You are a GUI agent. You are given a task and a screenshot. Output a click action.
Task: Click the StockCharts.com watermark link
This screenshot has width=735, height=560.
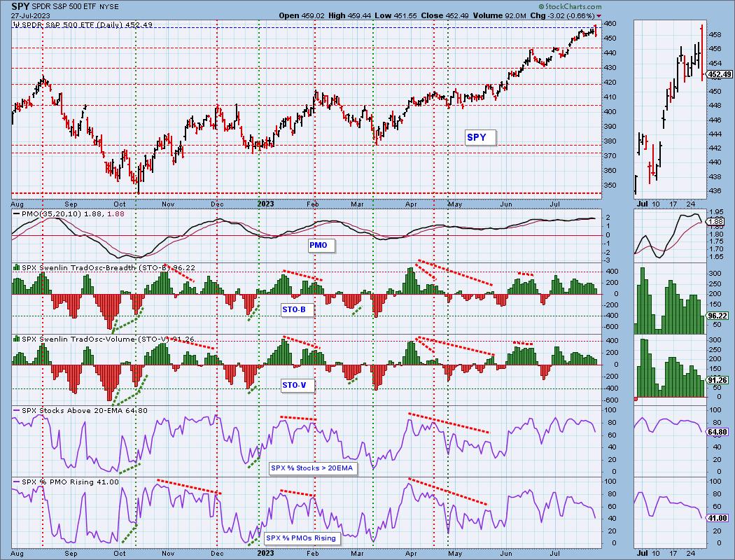[x=570, y=7]
